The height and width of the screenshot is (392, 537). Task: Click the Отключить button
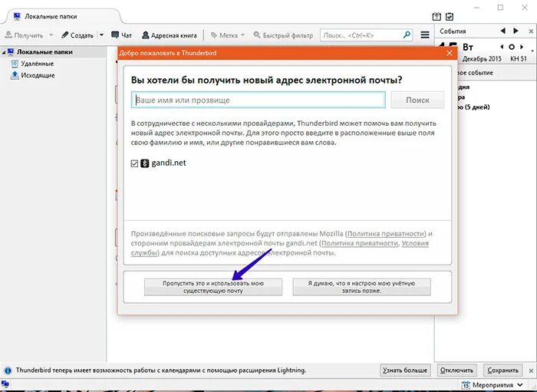[x=457, y=371]
